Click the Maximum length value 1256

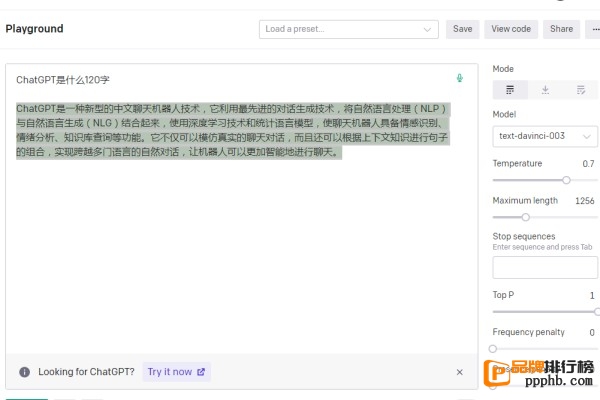pyautogui.click(x=585, y=201)
